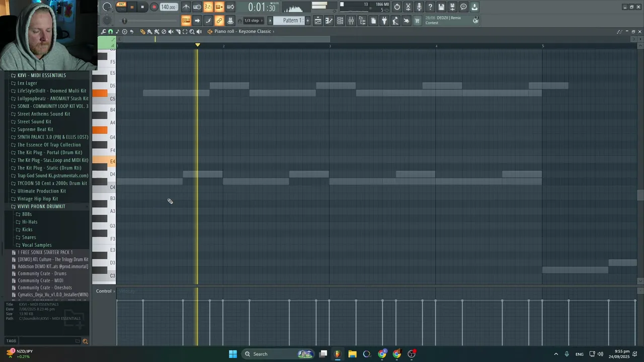Image resolution: width=644 pixels, height=362 pixels.
Task: Click the undo history icon
Action: pyautogui.click(x=397, y=7)
